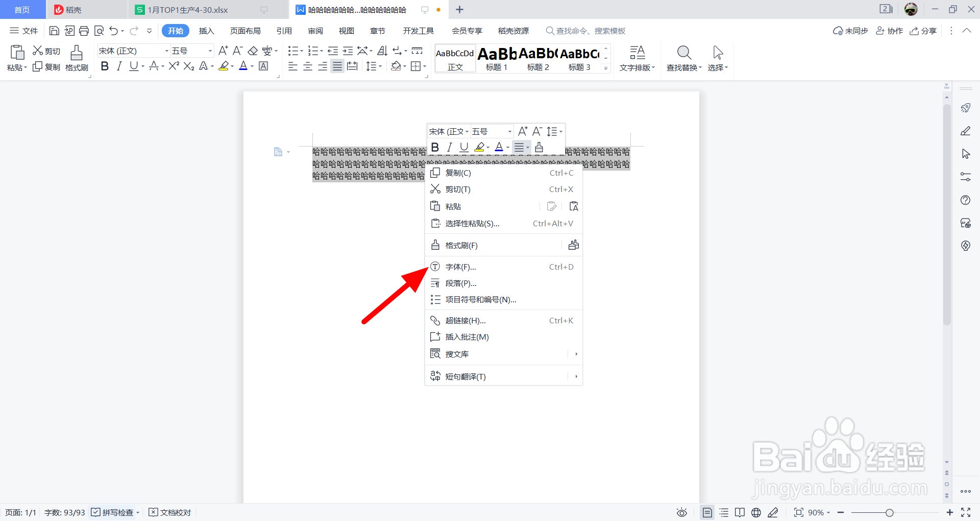Click the 协作 collaborate button

[x=890, y=31]
